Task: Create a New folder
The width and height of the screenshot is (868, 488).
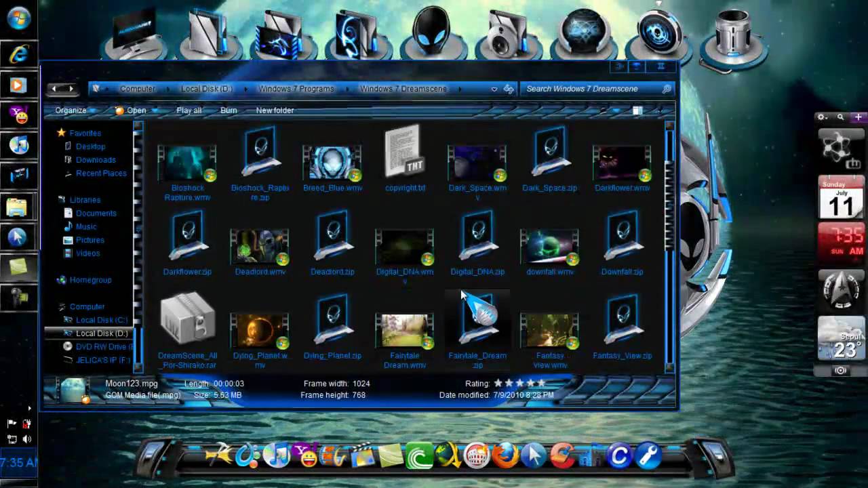Action: [x=275, y=110]
